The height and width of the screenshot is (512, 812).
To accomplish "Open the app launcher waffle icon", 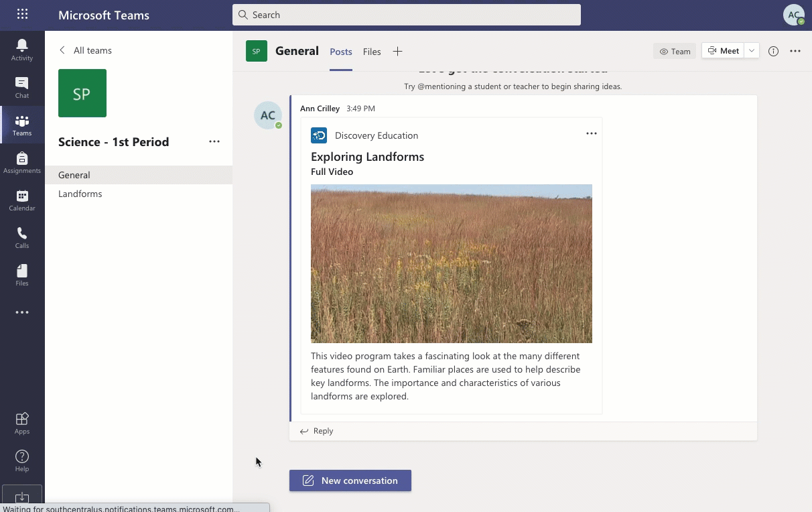I will pos(22,15).
